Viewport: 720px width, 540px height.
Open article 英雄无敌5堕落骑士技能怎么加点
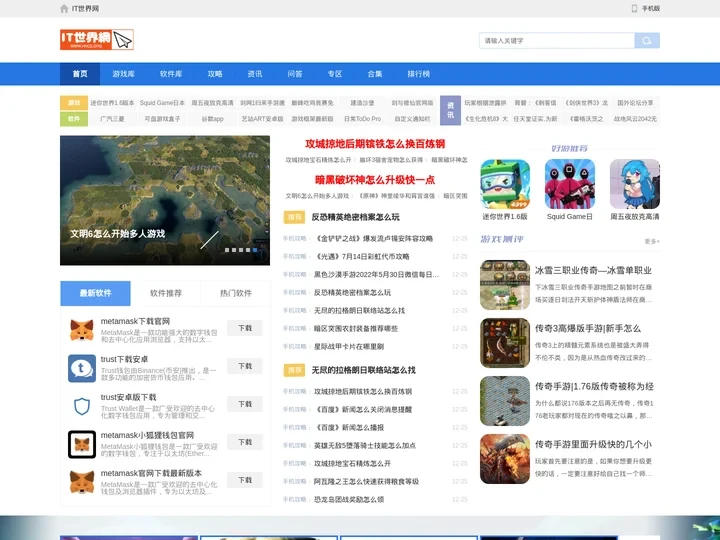click(x=365, y=445)
